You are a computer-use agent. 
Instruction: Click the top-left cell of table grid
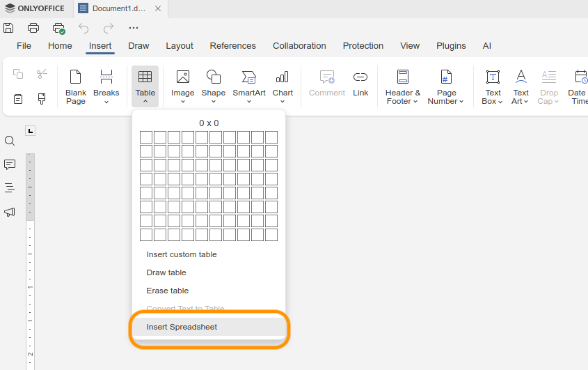(146, 137)
